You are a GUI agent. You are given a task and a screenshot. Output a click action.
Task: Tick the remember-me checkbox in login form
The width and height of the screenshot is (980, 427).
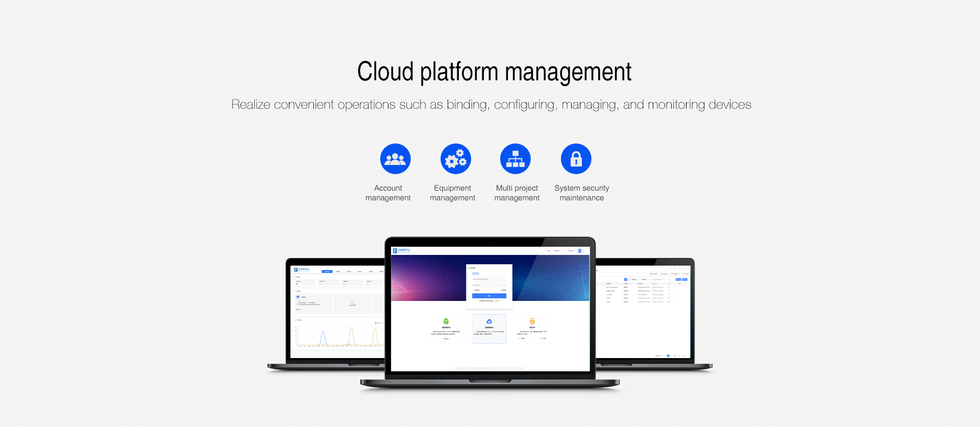pos(474,290)
